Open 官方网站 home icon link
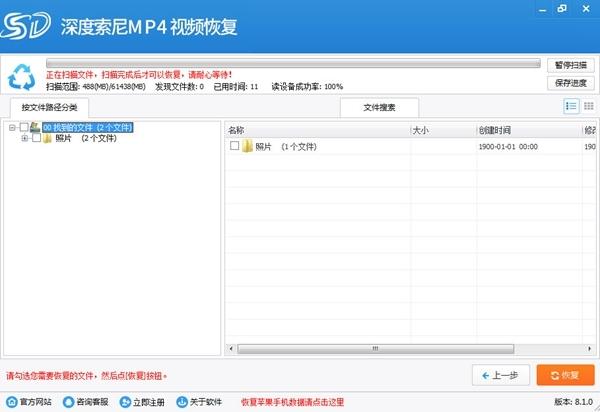The image size is (600, 412). [x=12, y=402]
